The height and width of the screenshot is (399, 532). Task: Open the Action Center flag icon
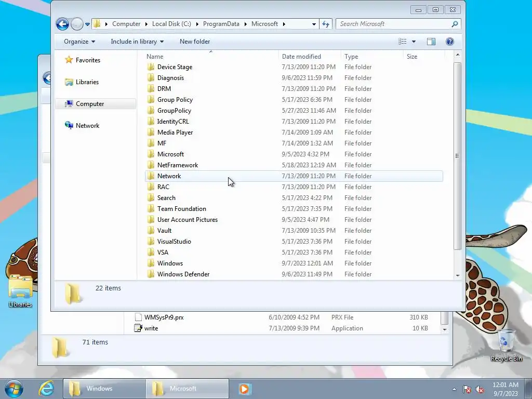point(467,389)
